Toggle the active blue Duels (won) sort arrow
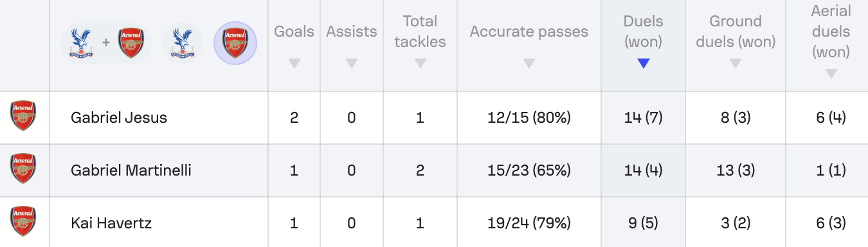868x247 pixels. 643,63
